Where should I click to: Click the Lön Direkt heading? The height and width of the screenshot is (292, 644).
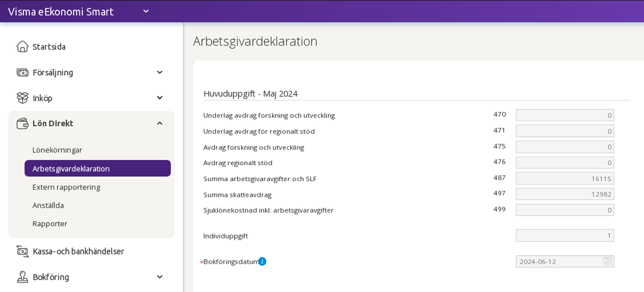click(53, 123)
